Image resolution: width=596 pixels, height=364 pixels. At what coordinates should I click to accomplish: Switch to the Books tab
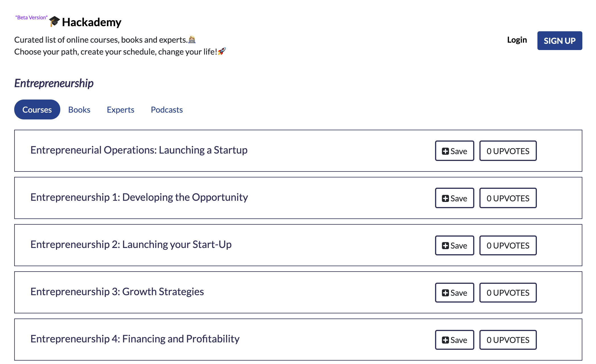[x=79, y=110]
